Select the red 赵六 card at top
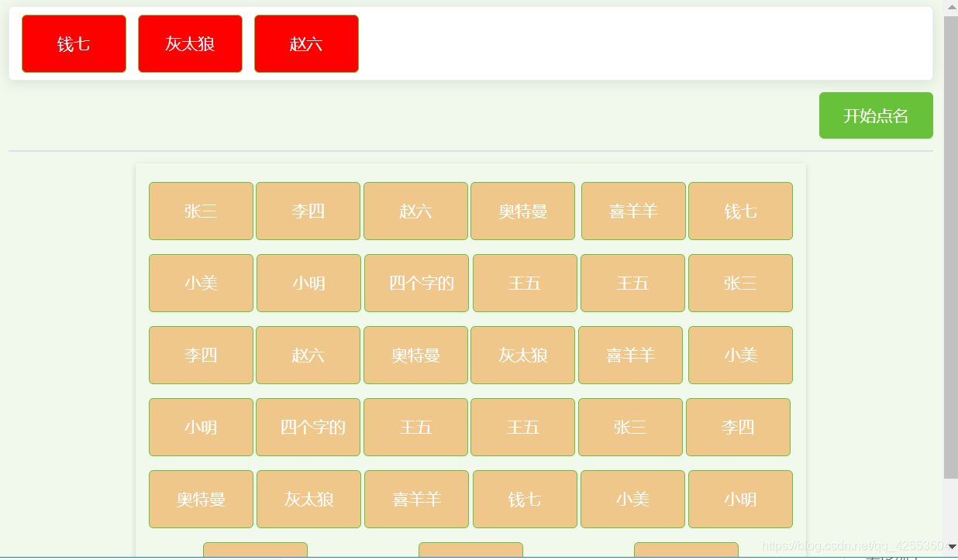 pos(306,43)
